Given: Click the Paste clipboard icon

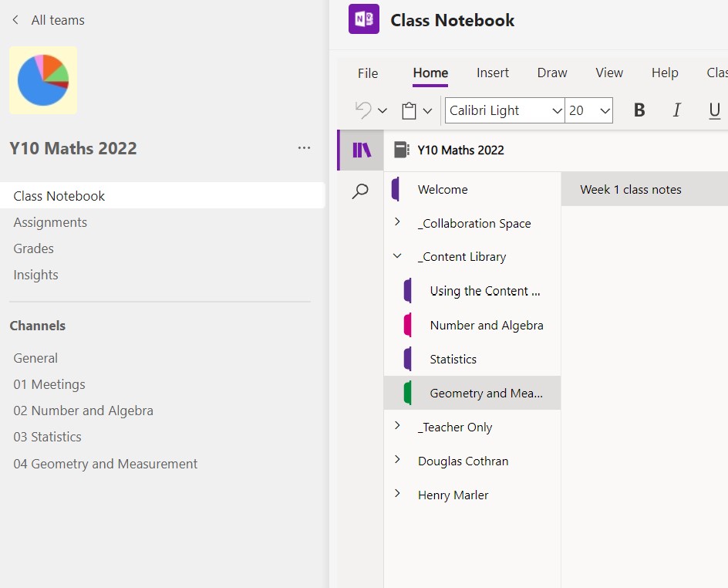Looking at the screenshot, I should click(409, 111).
